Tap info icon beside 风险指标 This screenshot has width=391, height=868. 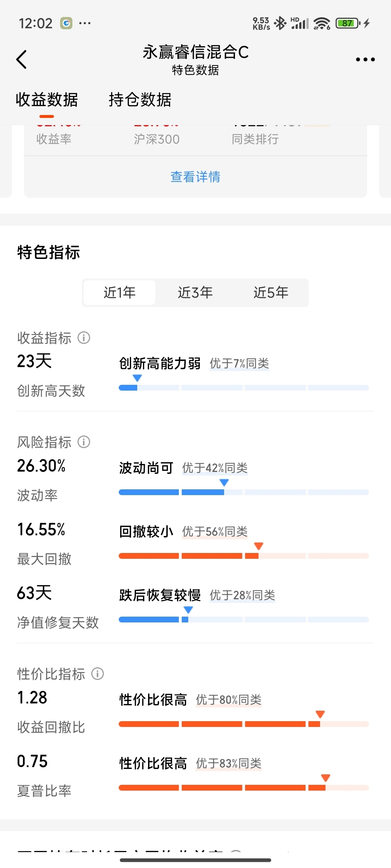click(84, 442)
